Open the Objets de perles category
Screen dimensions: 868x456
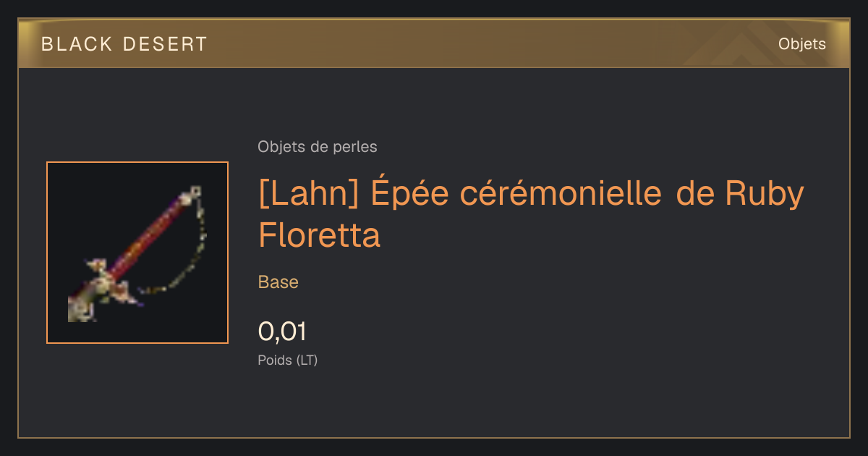click(317, 147)
